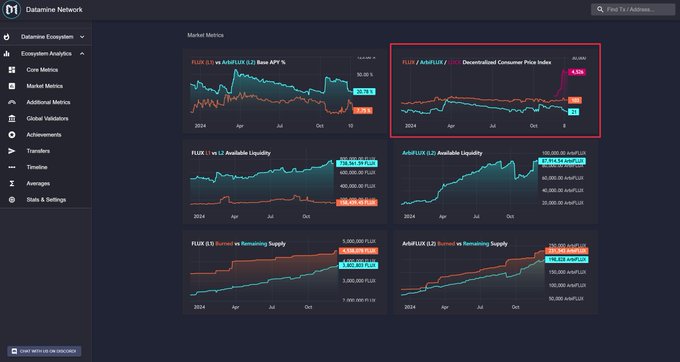Click the 3,802,803 FLUX remaining label
The width and height of the screenshot is (680, 362).
click(x=358, y=265)
